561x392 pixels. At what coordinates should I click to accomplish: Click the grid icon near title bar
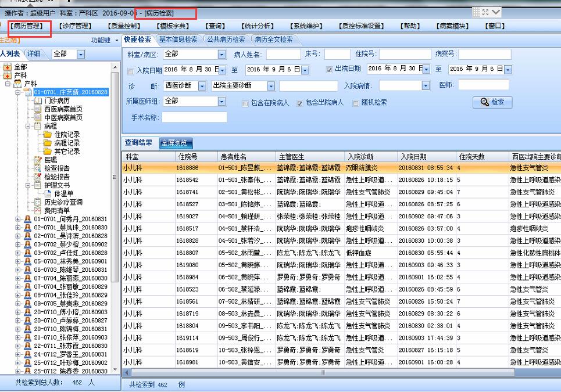[476, 12]
